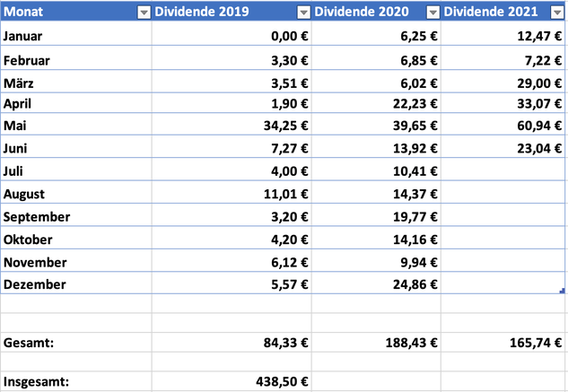Select cell with value 7,22 €
The height and width of the screenshot is (392, 568).
502,57
